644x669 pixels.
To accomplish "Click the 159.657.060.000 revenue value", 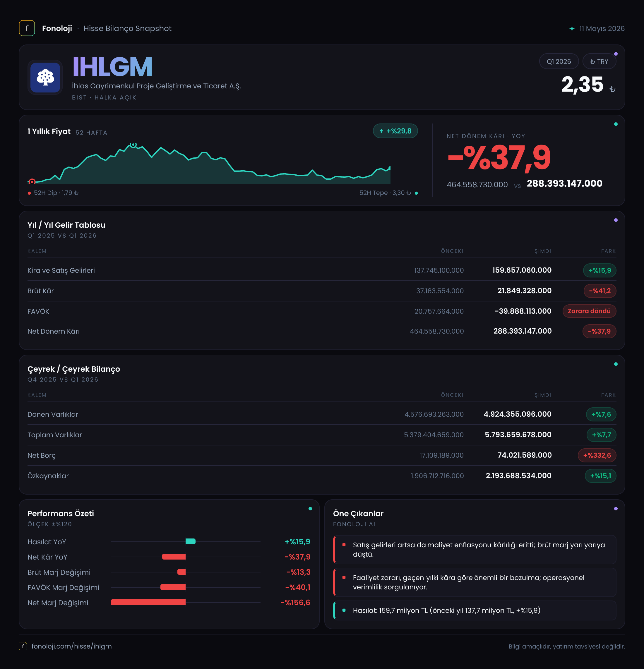I will 522,270.
